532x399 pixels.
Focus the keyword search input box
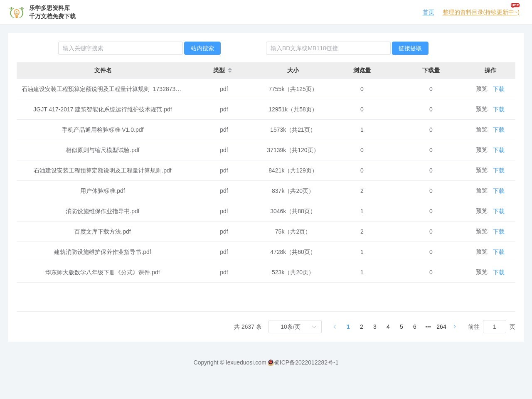click(121, 48)
